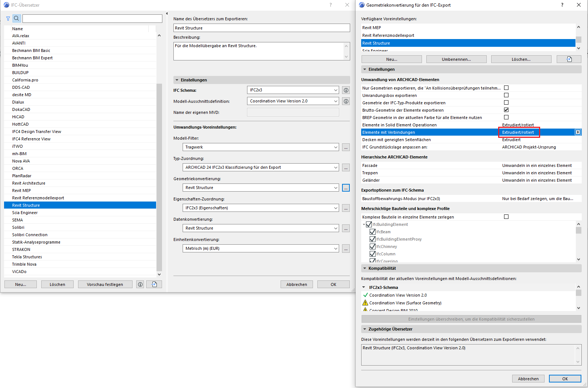
Task: Collapse the Kompatibilität section
Action: pos(365,268)
